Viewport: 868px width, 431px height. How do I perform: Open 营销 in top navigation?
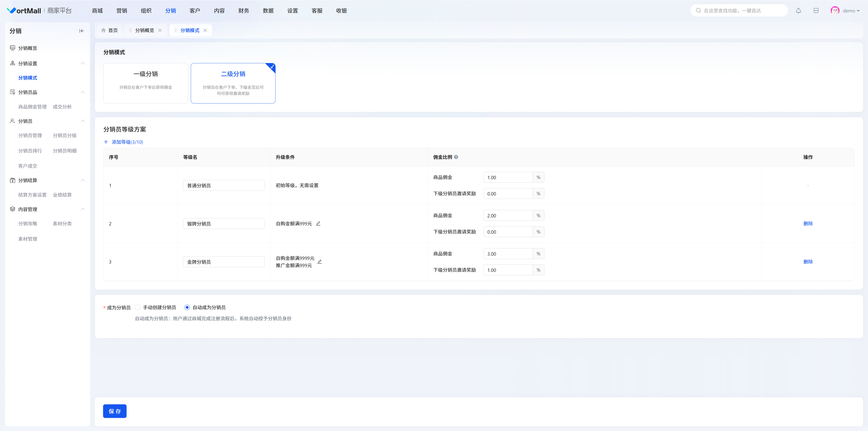point(122,11)
